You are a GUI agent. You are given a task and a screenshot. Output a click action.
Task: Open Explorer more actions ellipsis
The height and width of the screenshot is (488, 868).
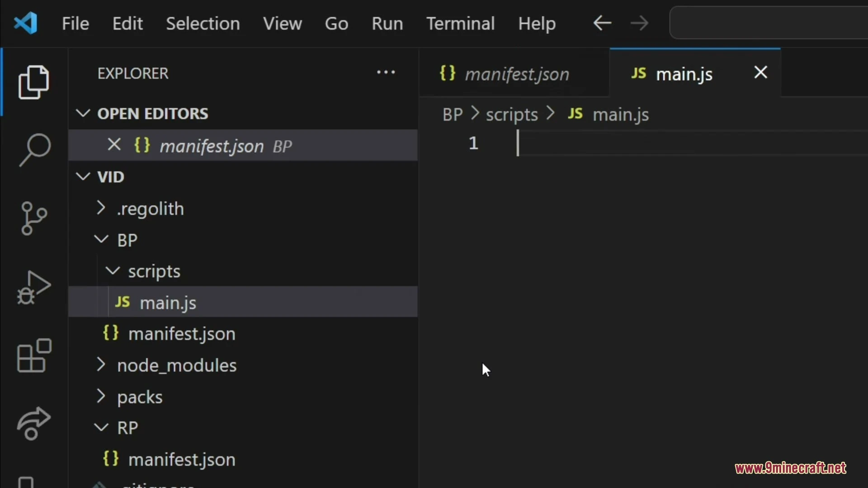(x=386, y=73)
